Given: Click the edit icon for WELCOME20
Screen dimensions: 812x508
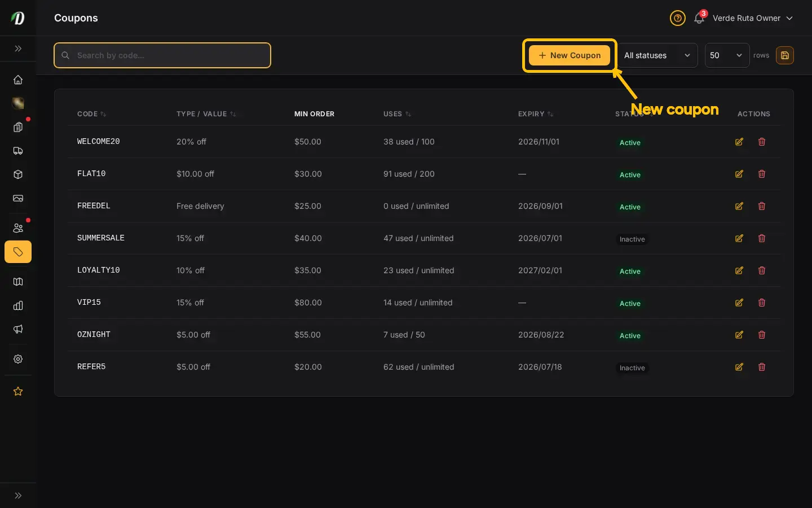Looking at the screenshot, I should [739, 142].
